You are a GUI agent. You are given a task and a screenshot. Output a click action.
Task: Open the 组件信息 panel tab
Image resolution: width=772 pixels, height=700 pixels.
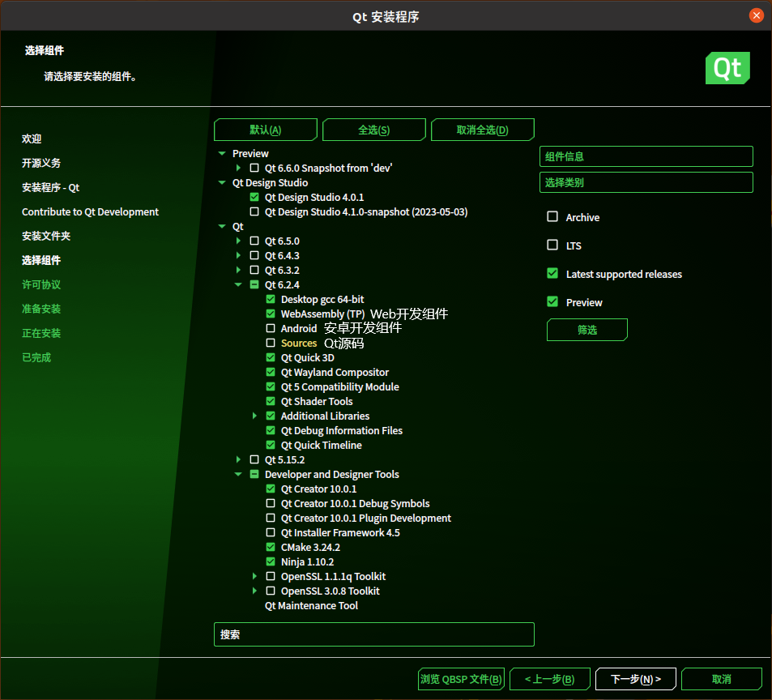(646, 156)
